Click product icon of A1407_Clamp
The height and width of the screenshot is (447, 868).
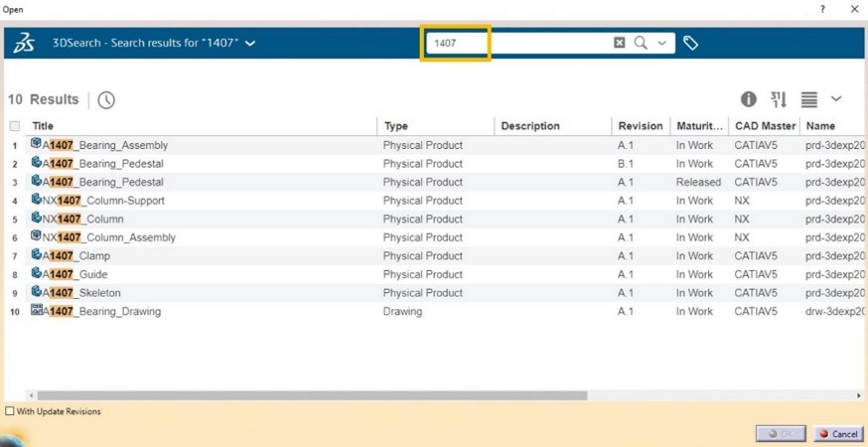click(37, 254)
